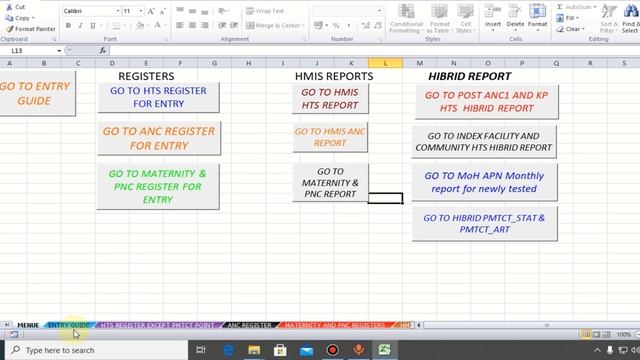Click the Name Box showing L13
640x360 pixels.
pyautogui.click(x=29, y=51)
